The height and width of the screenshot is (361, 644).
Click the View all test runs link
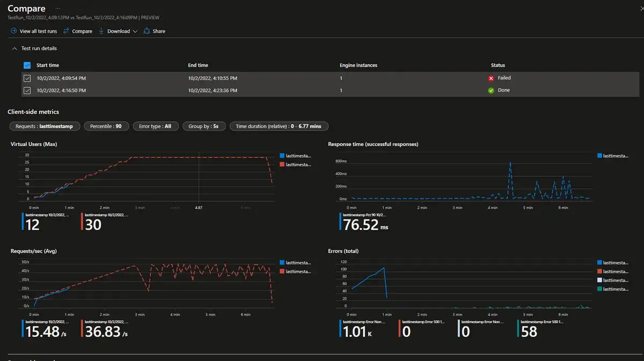tap(34, 31)
